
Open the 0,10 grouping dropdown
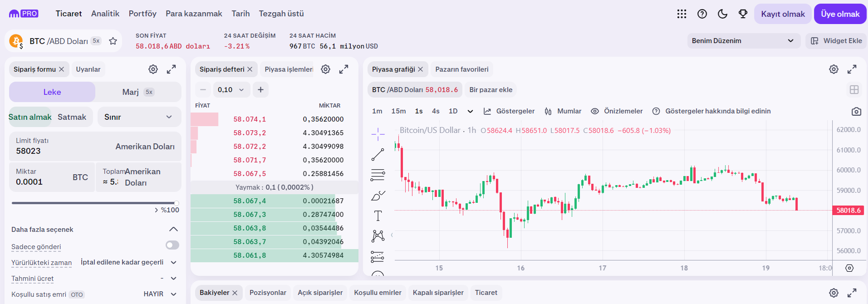pos(231,90)
